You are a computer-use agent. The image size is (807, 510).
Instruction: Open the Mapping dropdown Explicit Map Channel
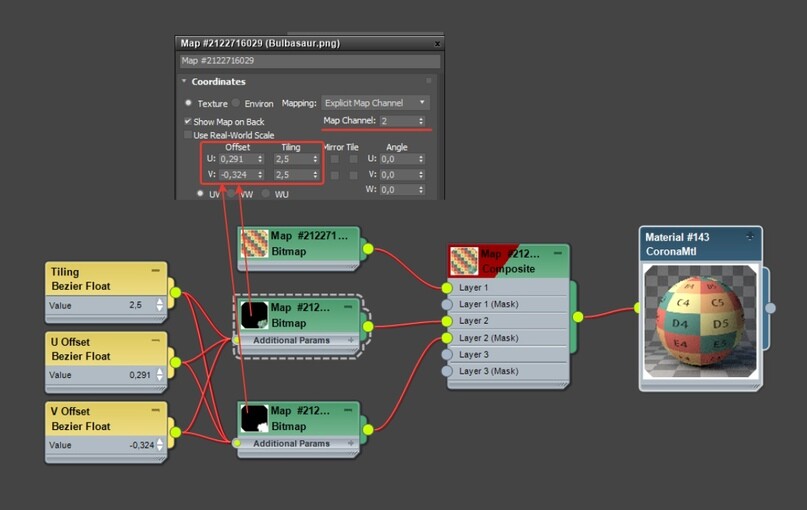point(376,103)
